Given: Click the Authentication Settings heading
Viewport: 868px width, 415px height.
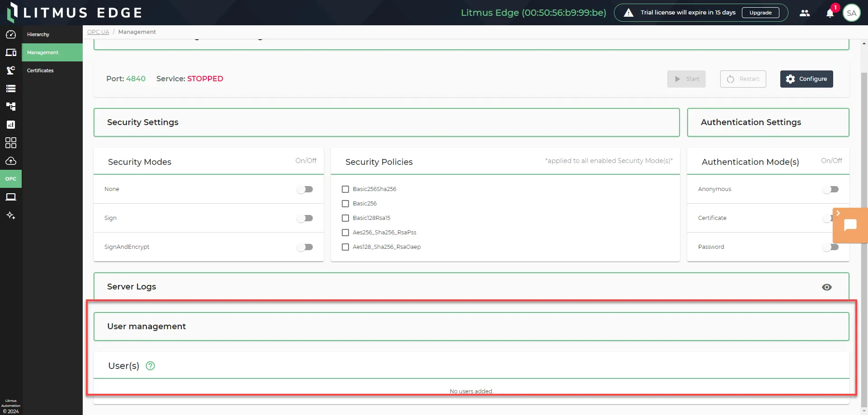Looking at the screenshot, I should click(751, 122).
